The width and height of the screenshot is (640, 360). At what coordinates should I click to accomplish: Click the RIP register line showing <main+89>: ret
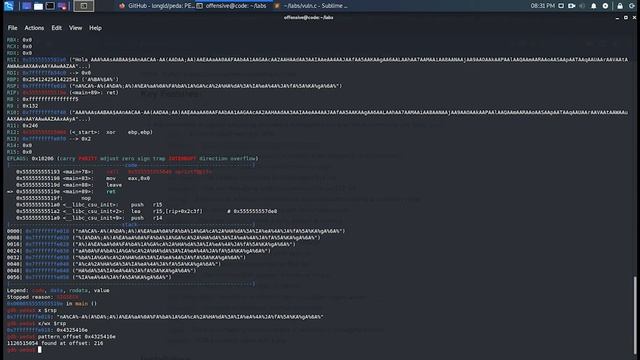(x=62, y=92)
